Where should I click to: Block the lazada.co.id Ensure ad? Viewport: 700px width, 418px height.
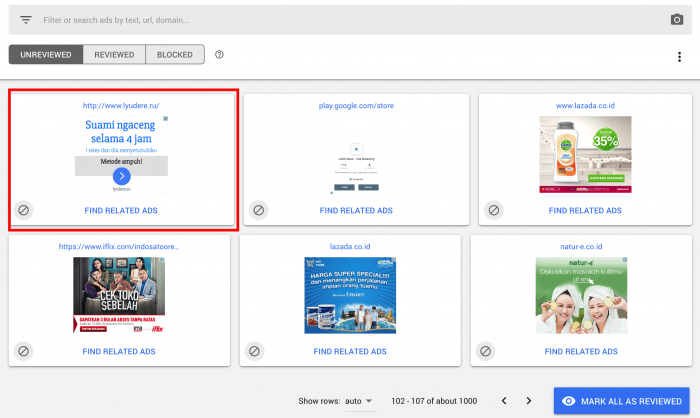point(254,351)
